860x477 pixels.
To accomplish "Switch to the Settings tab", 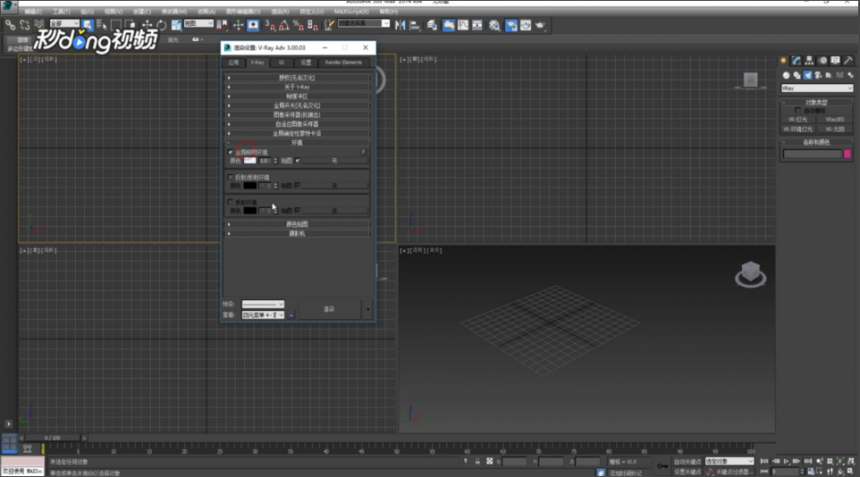I will (305, 63).
